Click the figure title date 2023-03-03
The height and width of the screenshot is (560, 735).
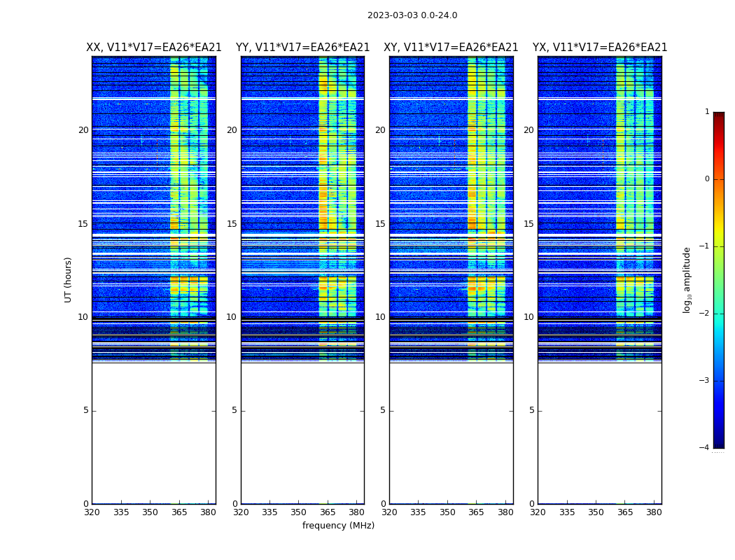click(412, 15)
